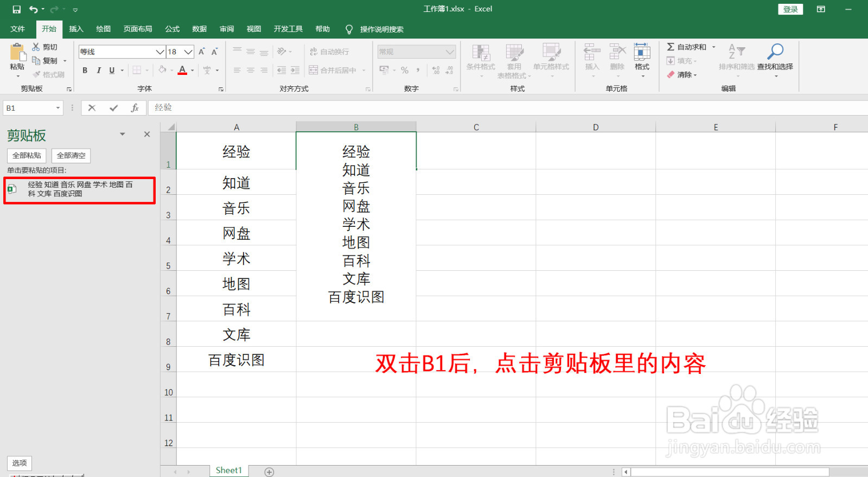The width and height of the screenshot is (868, 477).
Task: Click the Format as Table icon
Action: click(x=514, y=53)
